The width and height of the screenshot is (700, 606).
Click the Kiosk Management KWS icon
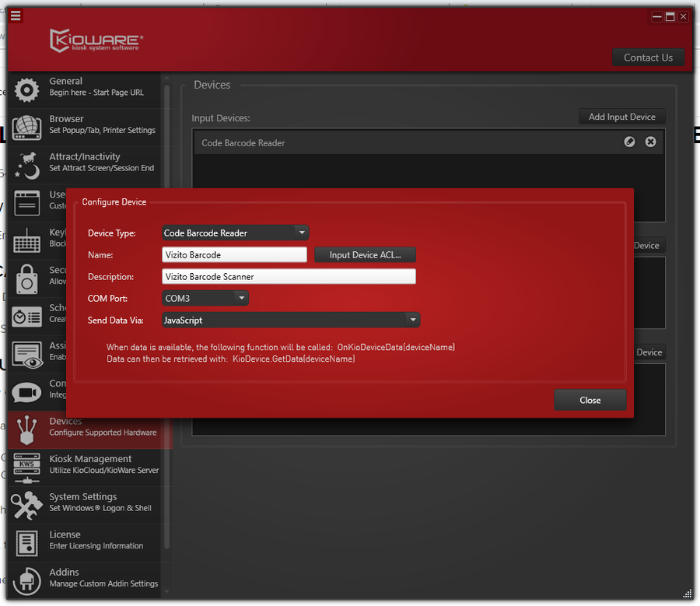point(27,467)
